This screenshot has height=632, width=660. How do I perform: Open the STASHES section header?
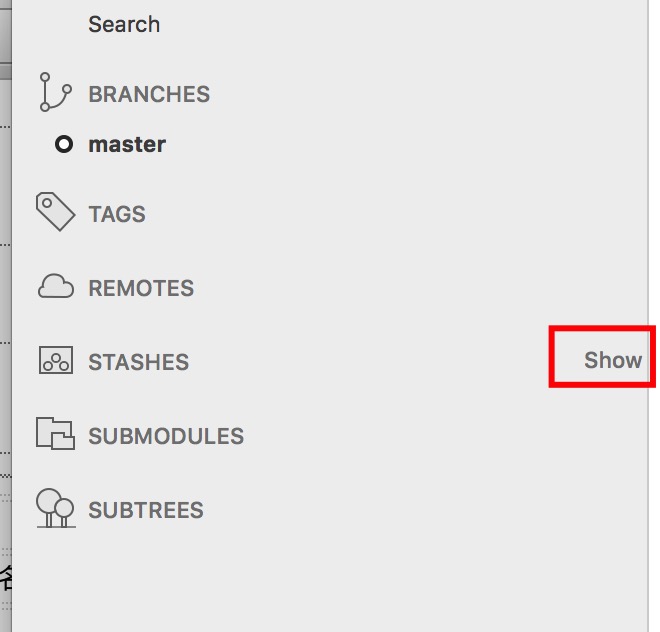pyautogui.click(x=138, y=362)
